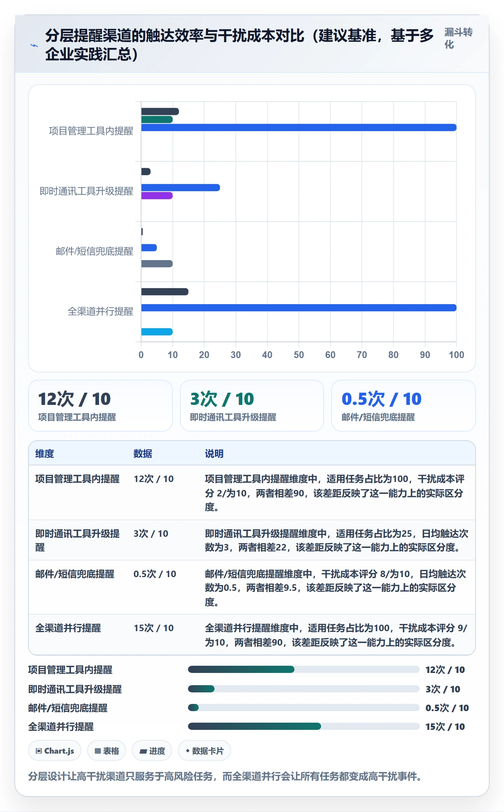Click table cell 15次 / 10

[x=154, y=628]
